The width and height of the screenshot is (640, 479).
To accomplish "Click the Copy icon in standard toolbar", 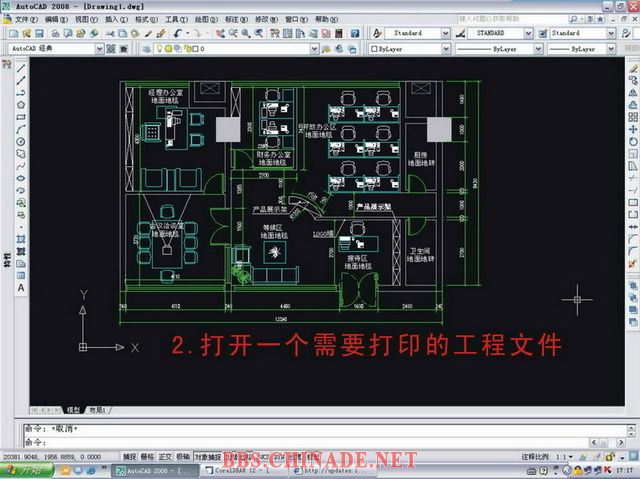I will tap(122, 33).
